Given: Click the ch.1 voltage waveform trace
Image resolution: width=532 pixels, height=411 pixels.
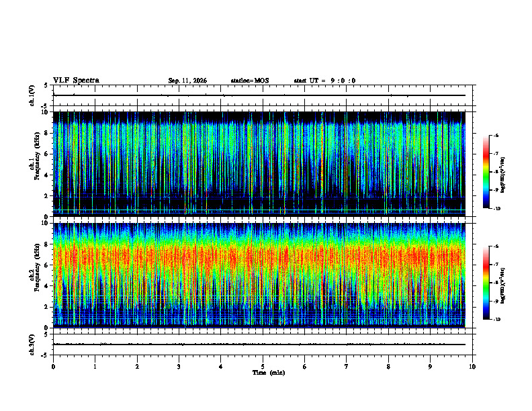Looking at the screenshot, I should tap(259, 95).
